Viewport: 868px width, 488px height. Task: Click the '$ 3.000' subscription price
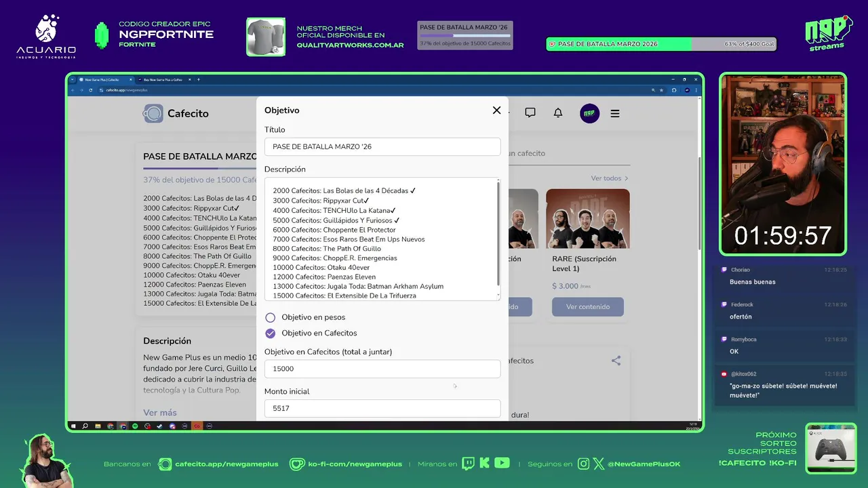click(565, 286)
